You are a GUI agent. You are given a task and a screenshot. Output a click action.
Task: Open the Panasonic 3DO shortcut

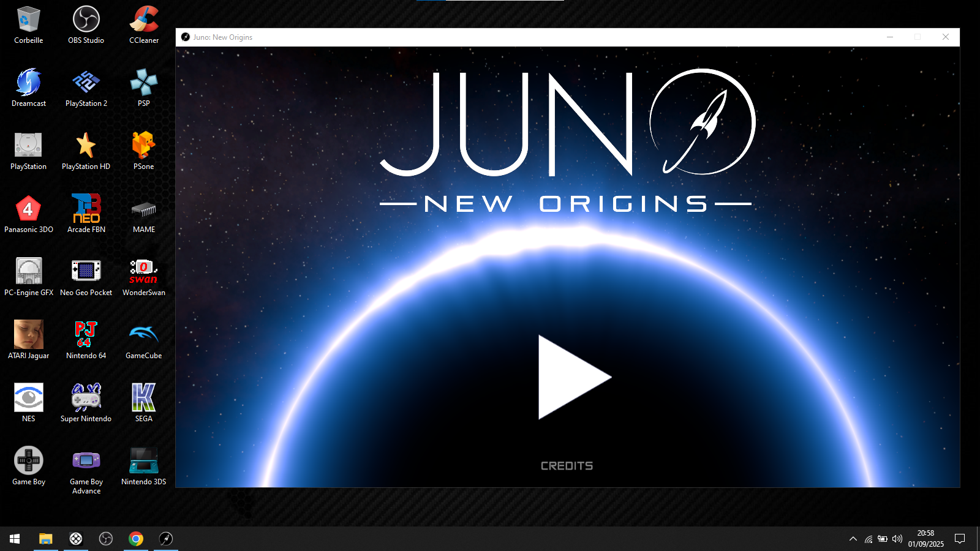(28, 214)
